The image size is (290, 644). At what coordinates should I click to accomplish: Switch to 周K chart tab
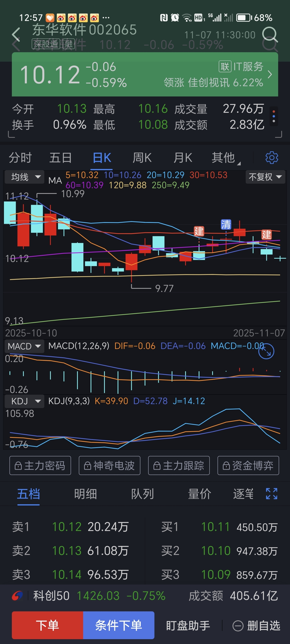click(142, 158)
